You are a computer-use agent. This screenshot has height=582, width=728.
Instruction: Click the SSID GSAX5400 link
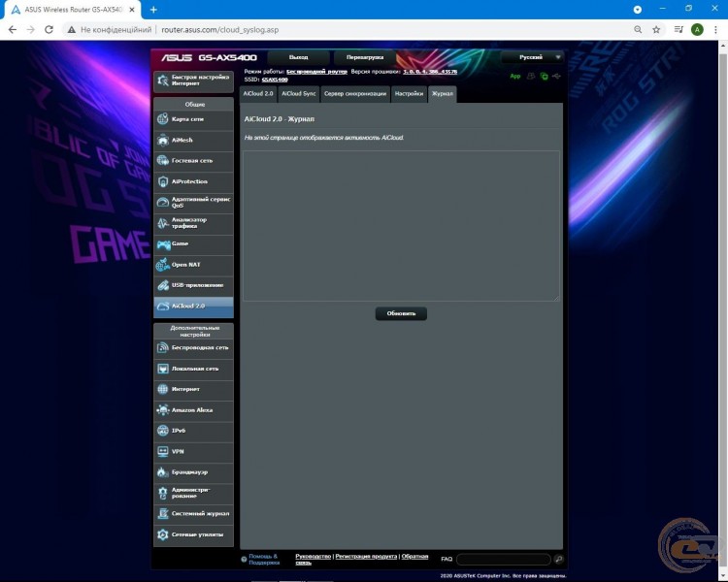click(275, 80)
